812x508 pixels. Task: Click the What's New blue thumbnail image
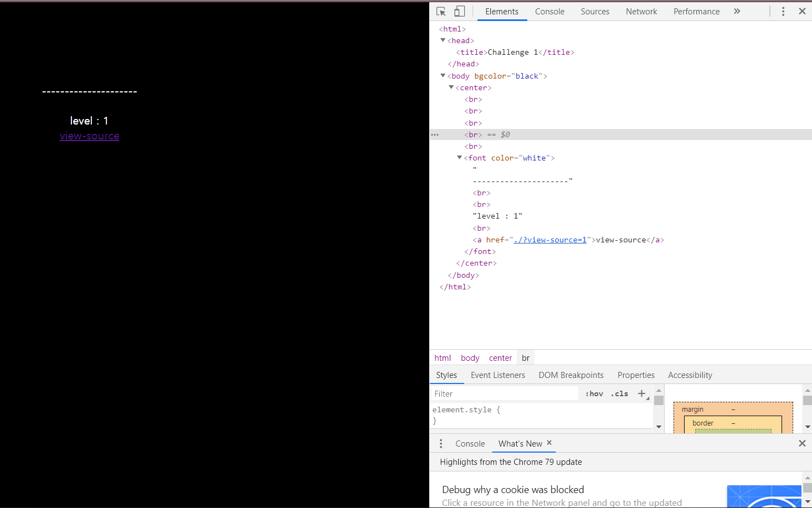point(764,496)
